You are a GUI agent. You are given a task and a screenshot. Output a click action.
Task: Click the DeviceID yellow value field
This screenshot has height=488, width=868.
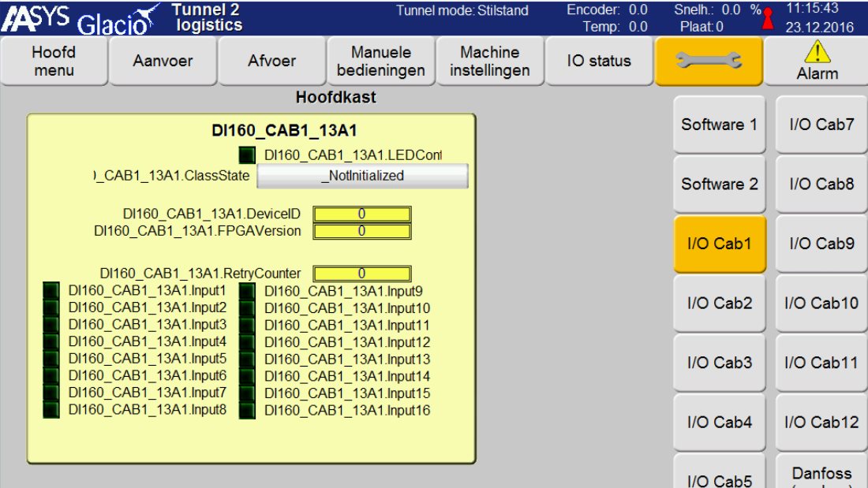pos(362,214)
